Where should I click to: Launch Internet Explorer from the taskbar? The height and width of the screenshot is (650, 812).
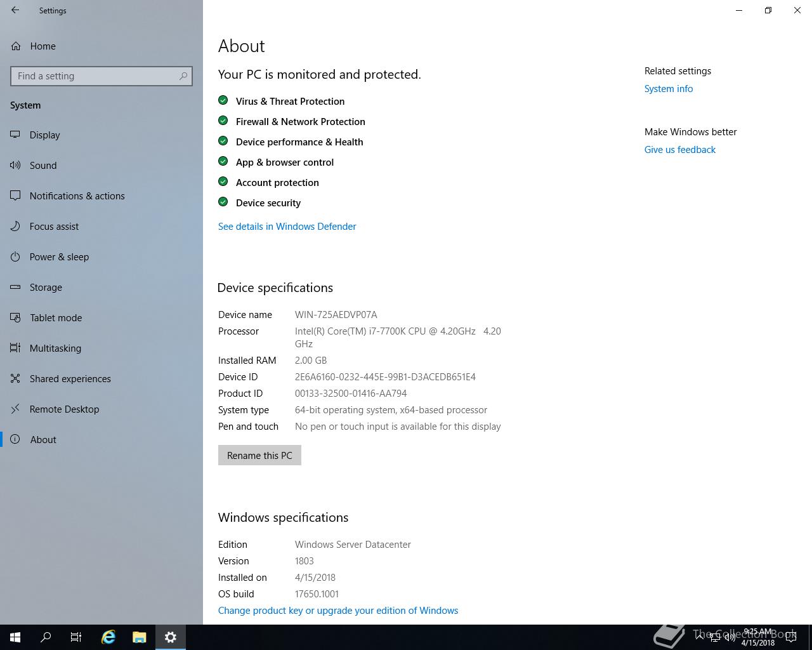point(108,637)
